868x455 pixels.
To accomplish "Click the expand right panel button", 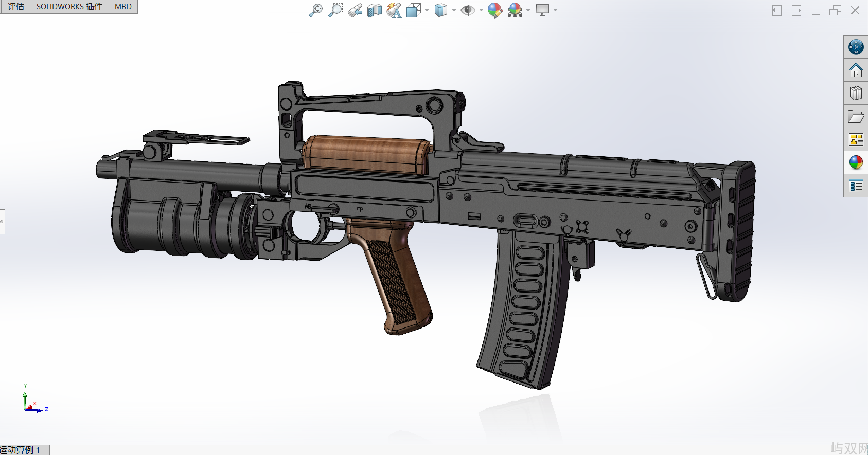I will coord(796,10).
